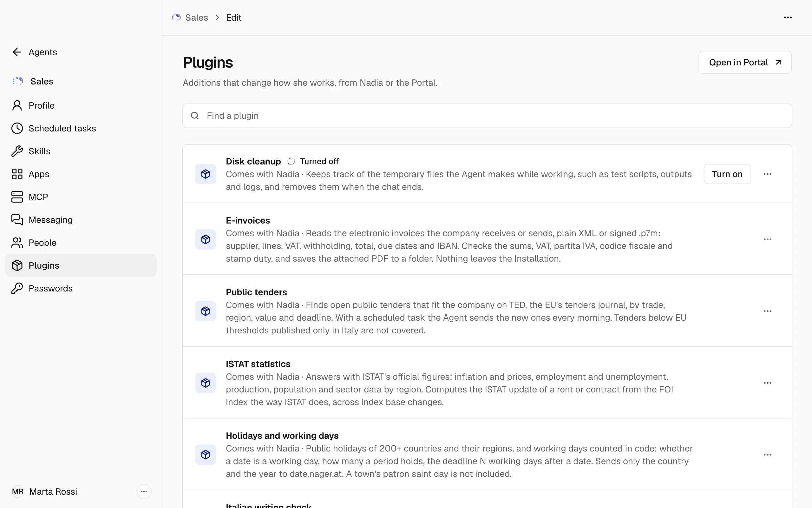Viewport: 812px width, 508px height.
Task: Open more options for Disk cleanup
Action: pyautogui.click(x=767, y=174)
